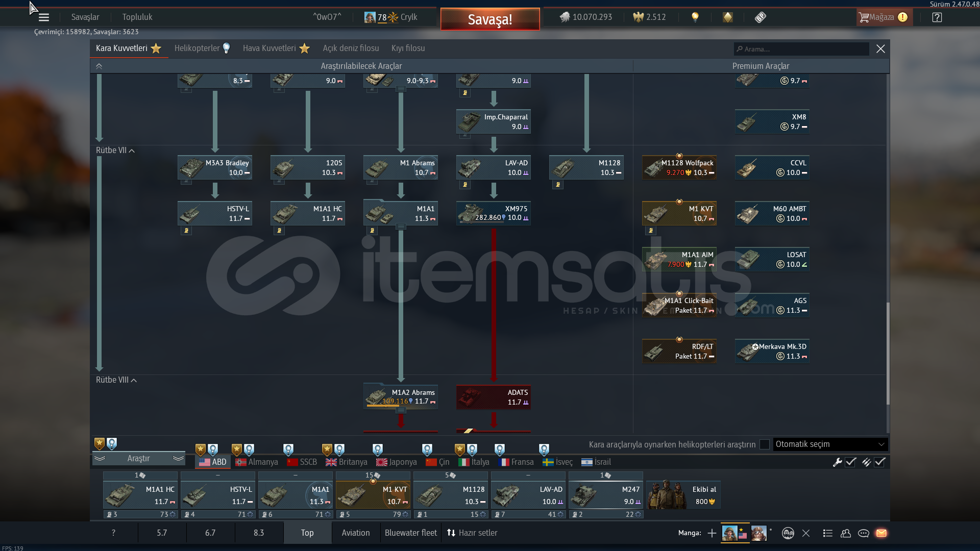Select M3A3 Bradley in research tree
The image size is (980, 551).
(x=215, y=167)
